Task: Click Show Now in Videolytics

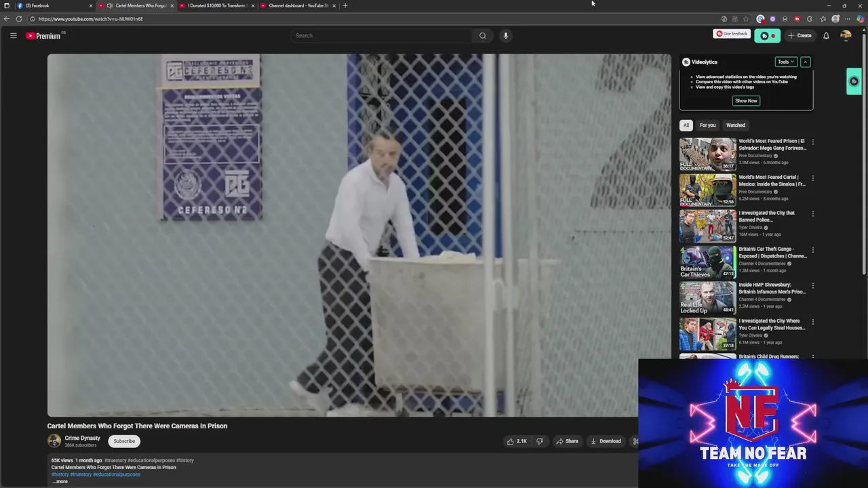Action: coord(746,100)
